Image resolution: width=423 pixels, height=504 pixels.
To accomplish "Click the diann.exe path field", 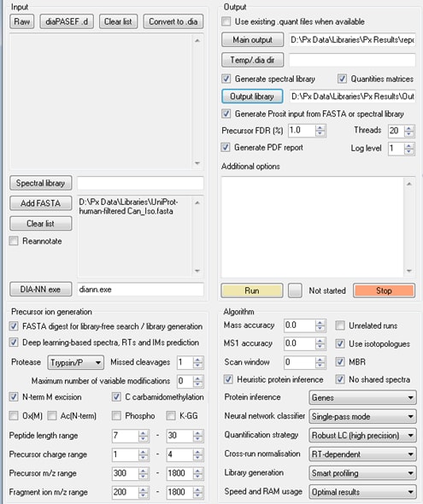I will tap(140, 290).
